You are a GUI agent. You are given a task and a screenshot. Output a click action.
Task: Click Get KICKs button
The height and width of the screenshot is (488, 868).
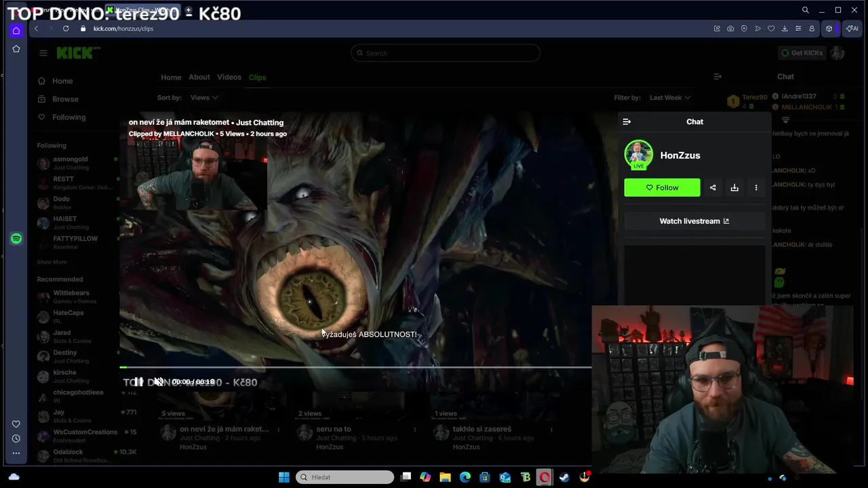pyautogui.click(x=802, y=53)
